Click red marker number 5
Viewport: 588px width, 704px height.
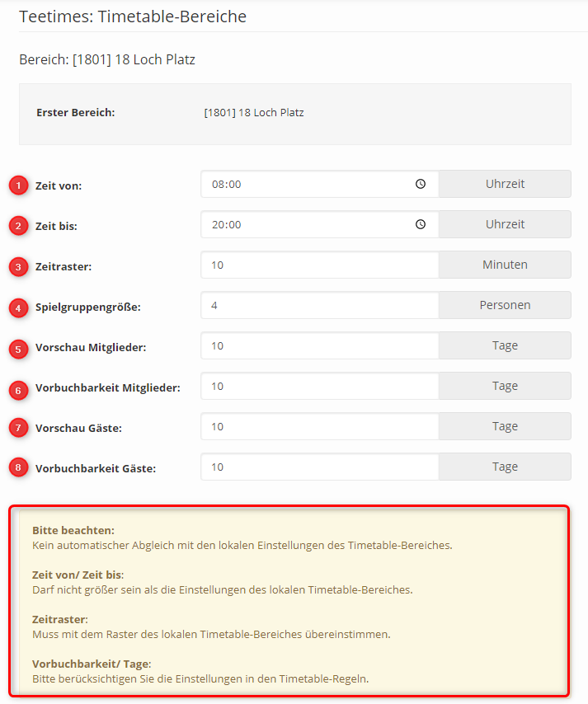tap(18, 347)
